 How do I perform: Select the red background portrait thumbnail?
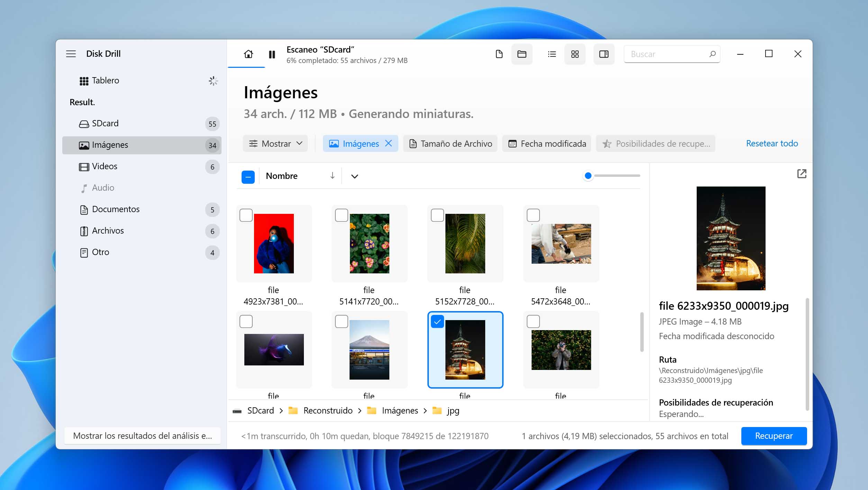274,244
